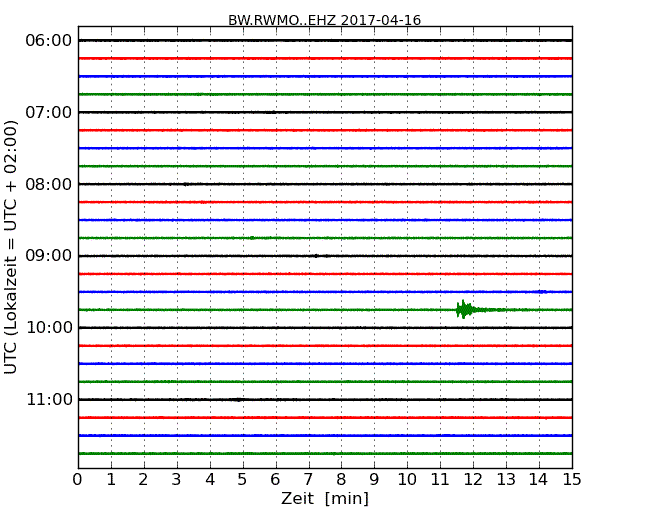Select the 09:00 time label
This screenshot has width=650, height=520.
[x=49, y=256]
